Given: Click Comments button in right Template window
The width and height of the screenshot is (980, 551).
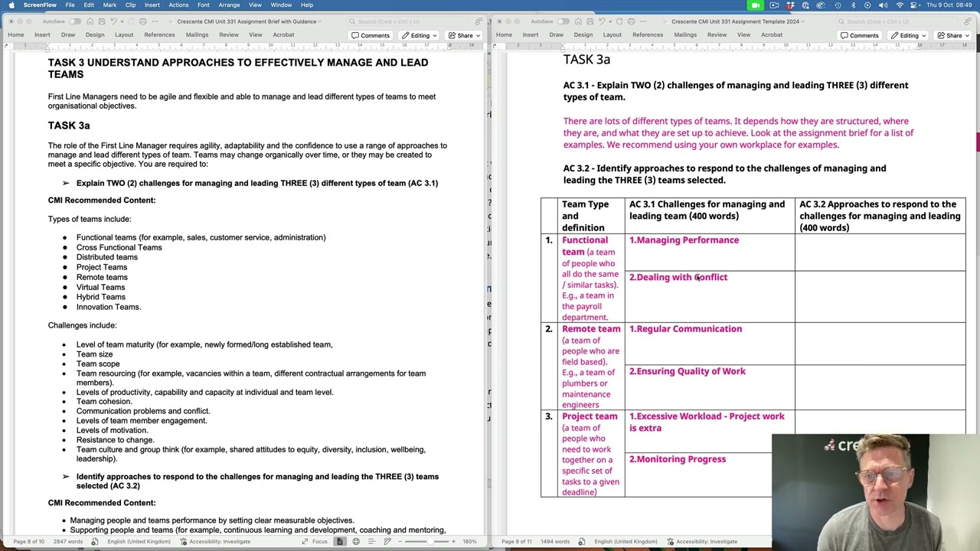Looking at the screenshot, I should (x=859, y=35).
